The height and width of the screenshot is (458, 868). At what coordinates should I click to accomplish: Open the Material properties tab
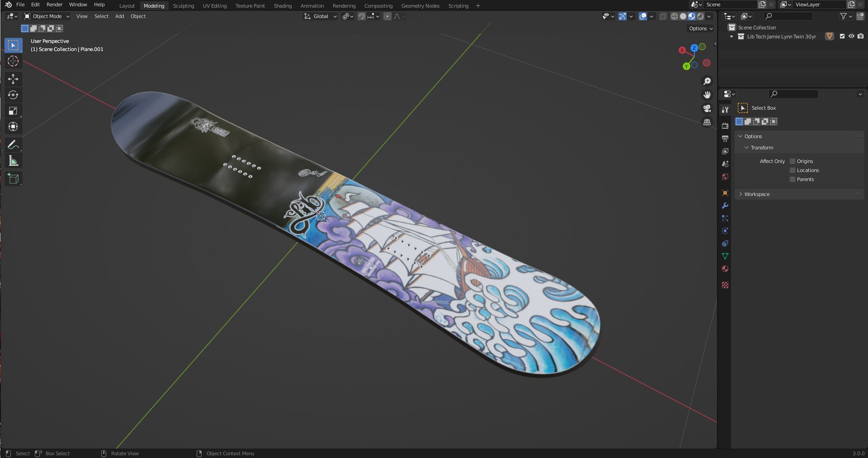[x=725, y=269]
